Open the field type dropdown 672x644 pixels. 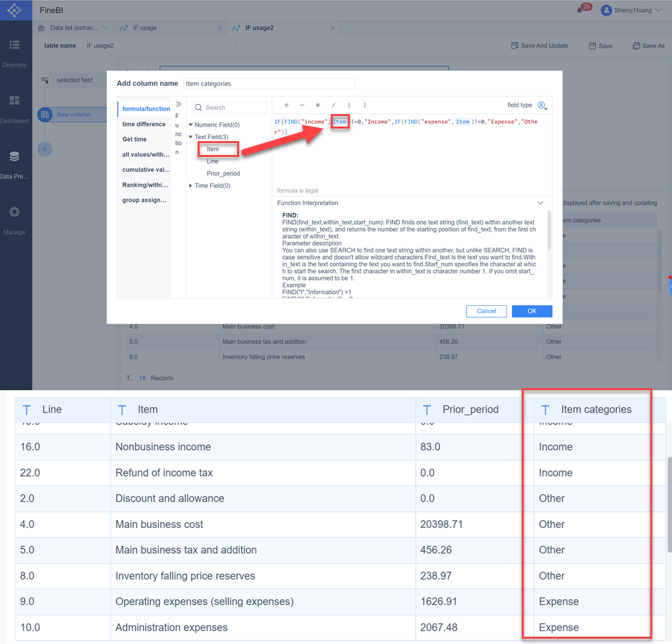pos(542,105)
